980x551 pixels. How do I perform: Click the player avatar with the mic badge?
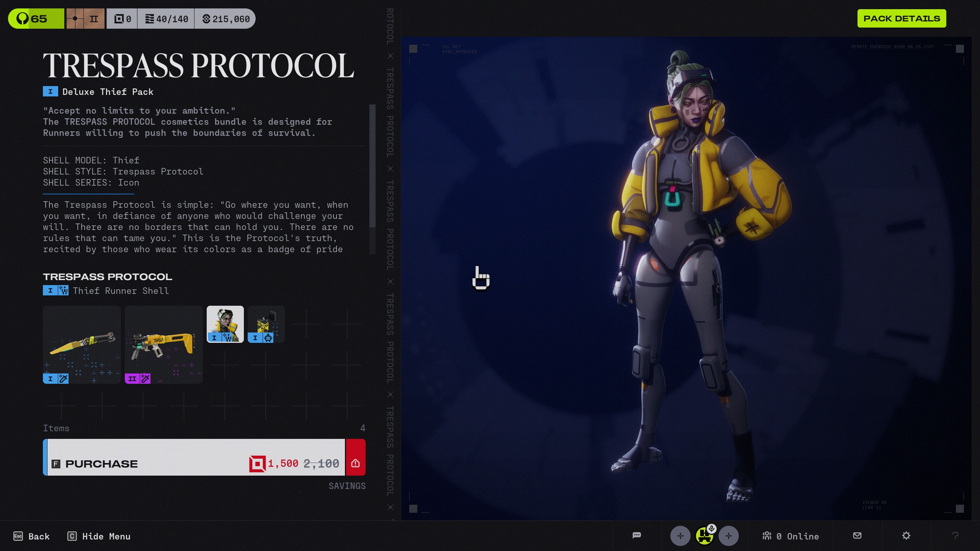click(704, 536)
